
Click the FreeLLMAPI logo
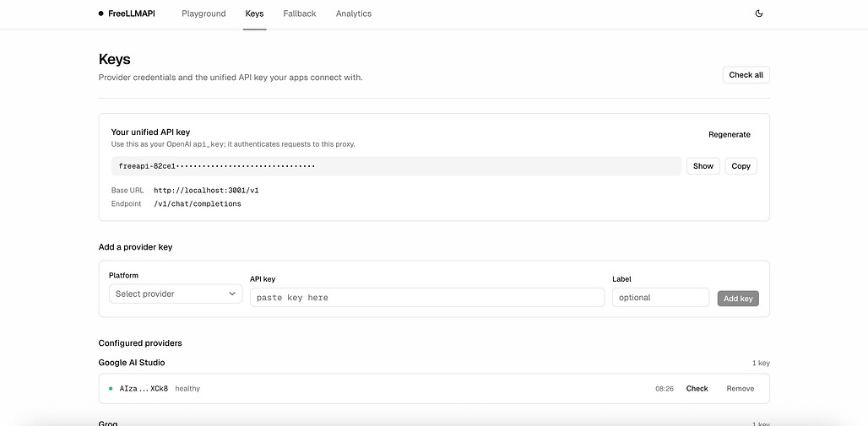(x=127, y=13)
